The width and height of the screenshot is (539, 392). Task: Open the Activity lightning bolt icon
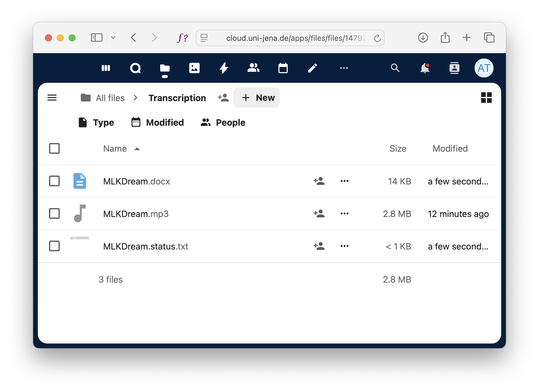tap(224, 68)
